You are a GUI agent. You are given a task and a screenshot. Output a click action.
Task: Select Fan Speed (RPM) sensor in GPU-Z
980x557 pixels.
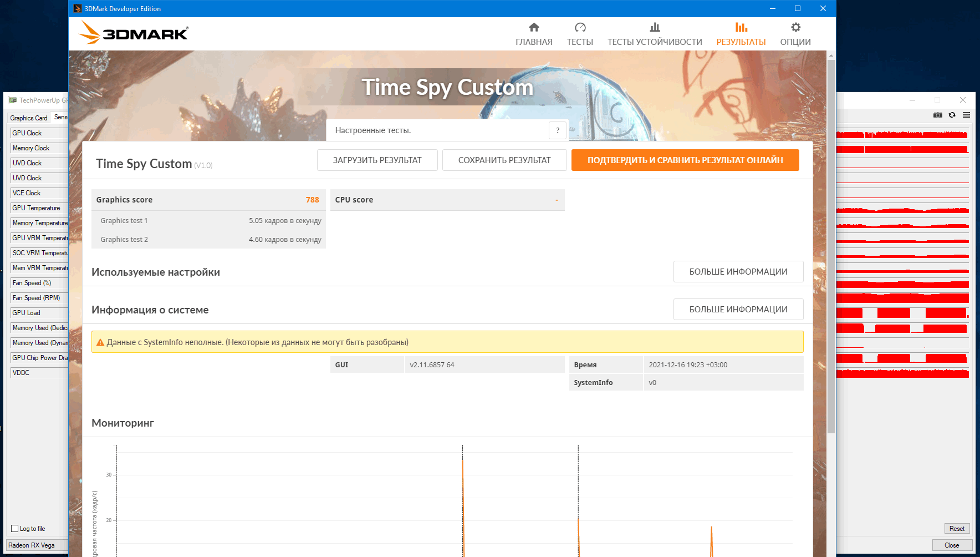(39, 298)
